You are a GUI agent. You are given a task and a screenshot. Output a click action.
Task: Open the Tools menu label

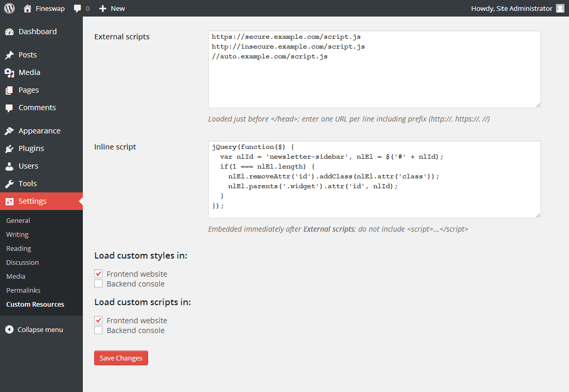27,184
